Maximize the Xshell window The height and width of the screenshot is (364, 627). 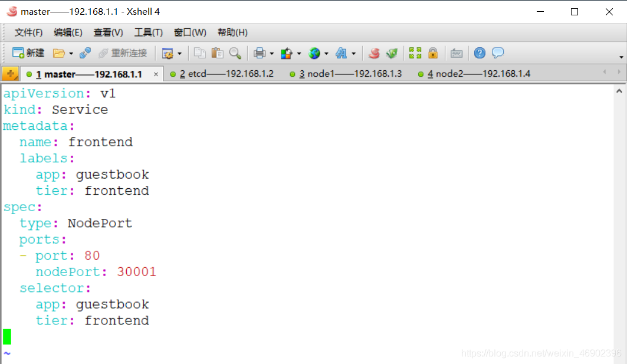click(575, 12)
